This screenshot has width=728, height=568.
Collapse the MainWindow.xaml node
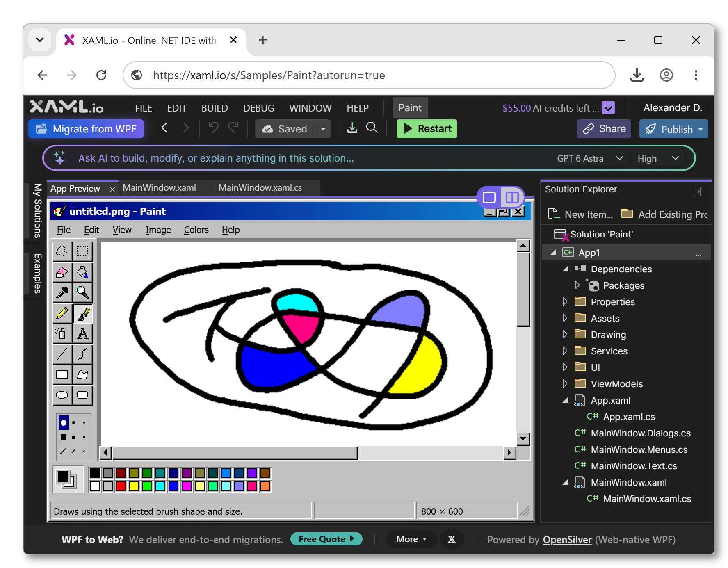(565, 482)
